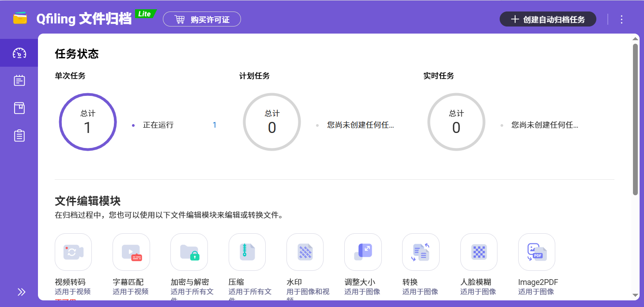
Task: Click the 计划任务 label
Action: pos(254,76)
